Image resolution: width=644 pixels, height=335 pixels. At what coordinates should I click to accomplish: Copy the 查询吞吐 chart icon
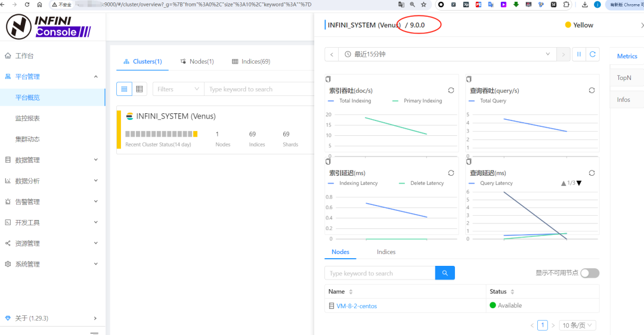click(469, 79)
